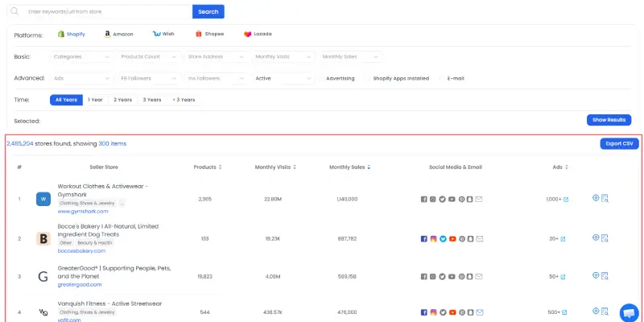Image resolution: width=644 pixels, height=322 pixels.
Task: Select > 3 Years time filter
Action: 184,100
